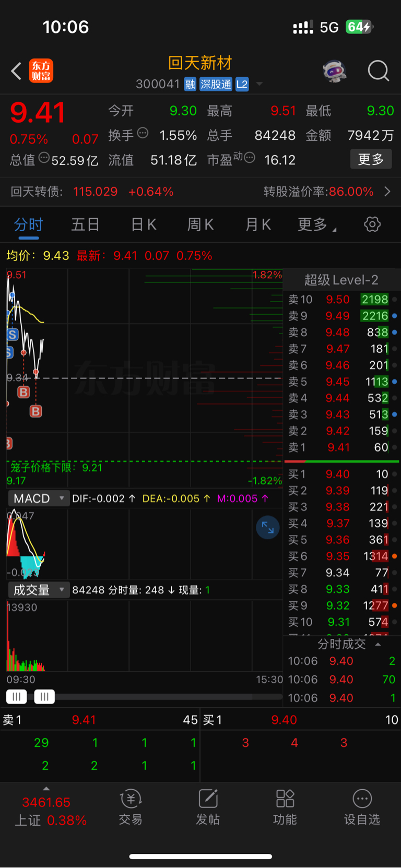This screenshot has height=868, width=401.
Task: Tap sell queue order of 29
Action: point(41,743)
